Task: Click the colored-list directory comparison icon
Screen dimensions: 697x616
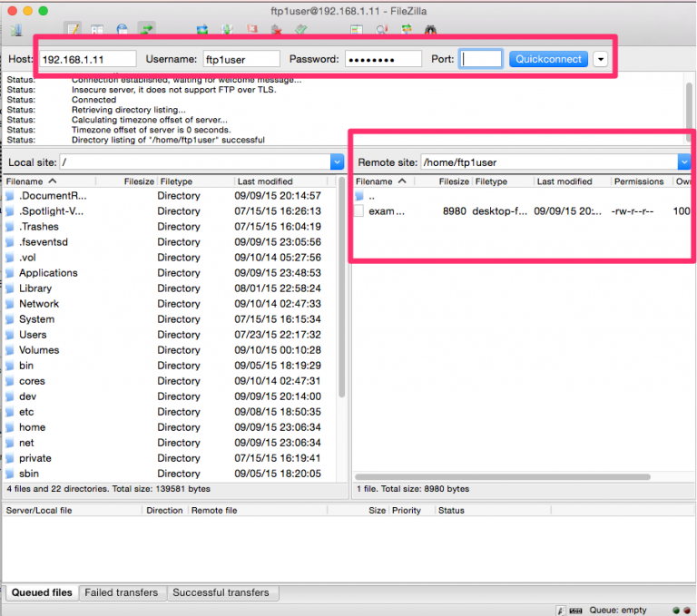Action: click(356, 29)
